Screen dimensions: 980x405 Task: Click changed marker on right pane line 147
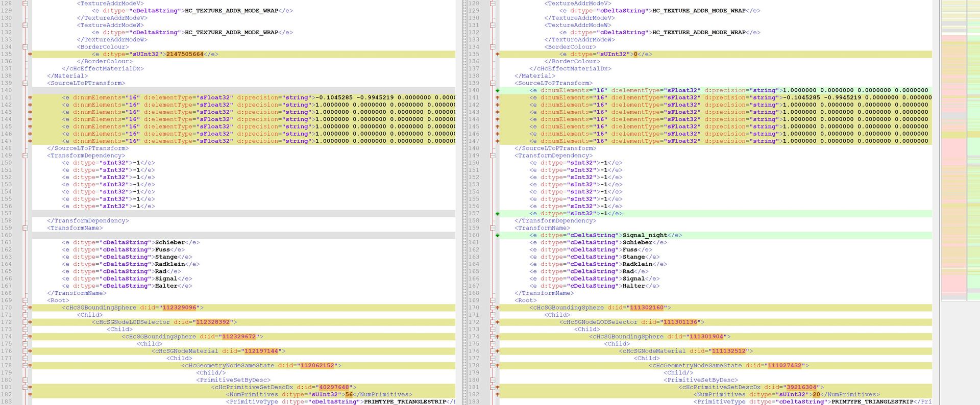click(x=497, y=141)
